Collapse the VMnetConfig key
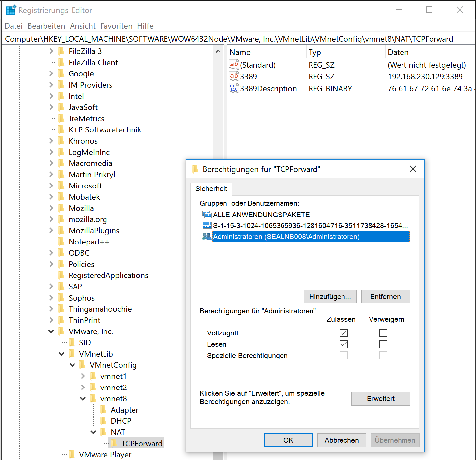Viewport: 476px width, 460px height. 72,365
